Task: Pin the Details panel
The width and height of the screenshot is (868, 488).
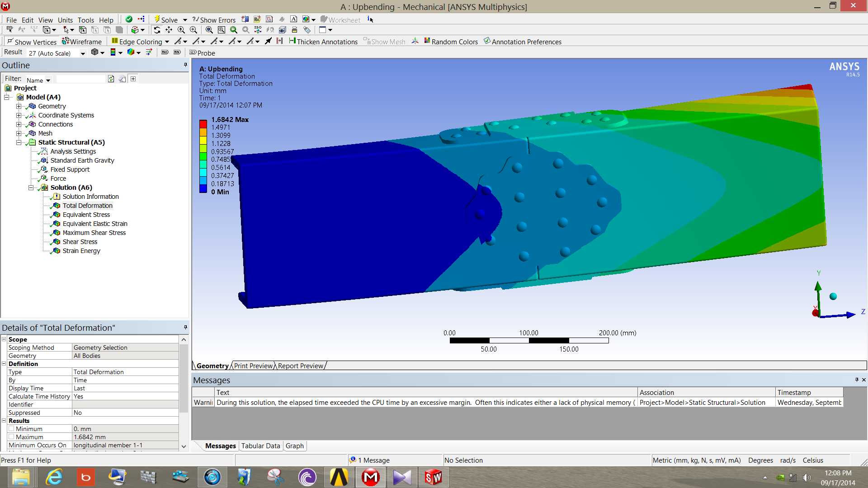Action: pyautogui.click(x=185, y=327)
